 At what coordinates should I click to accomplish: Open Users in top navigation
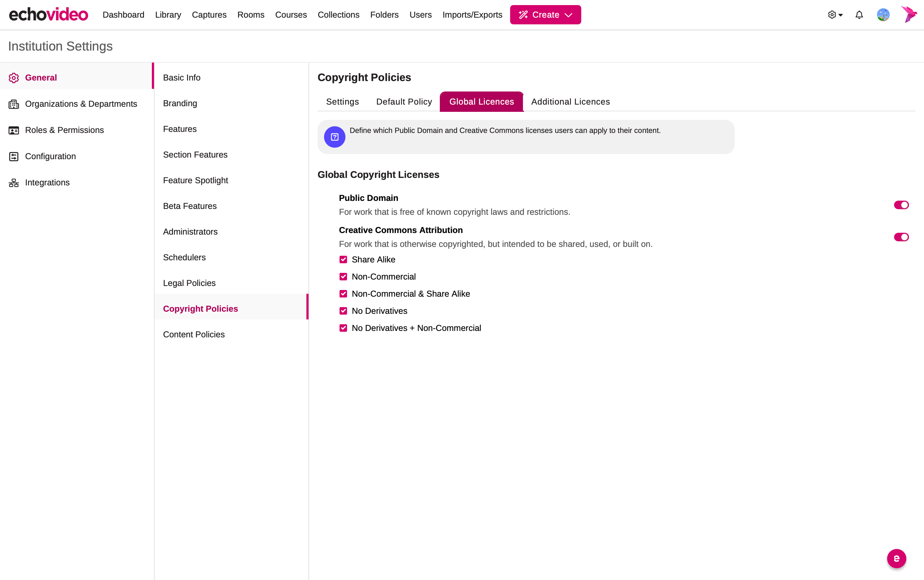pyautogui.click(x=420, y=14)
